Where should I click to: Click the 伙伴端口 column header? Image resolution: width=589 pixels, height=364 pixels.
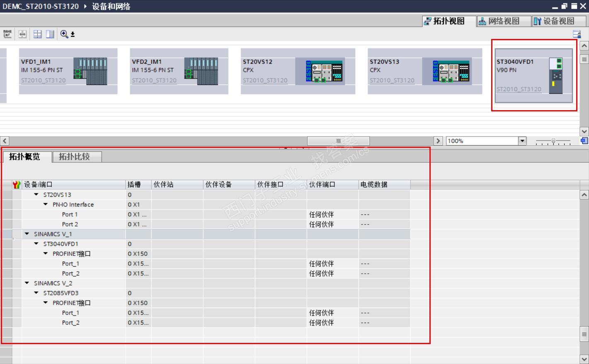coord(333,185)
